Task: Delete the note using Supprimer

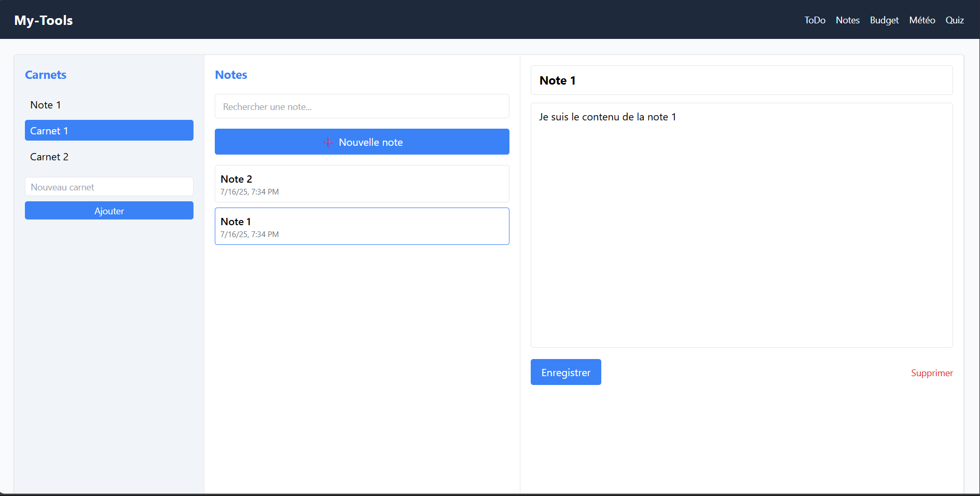Action: tap(931, 373)
